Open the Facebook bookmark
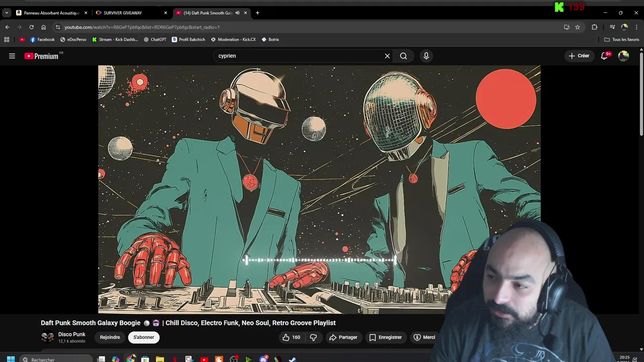The image size is (644, 362). [42, 39]
